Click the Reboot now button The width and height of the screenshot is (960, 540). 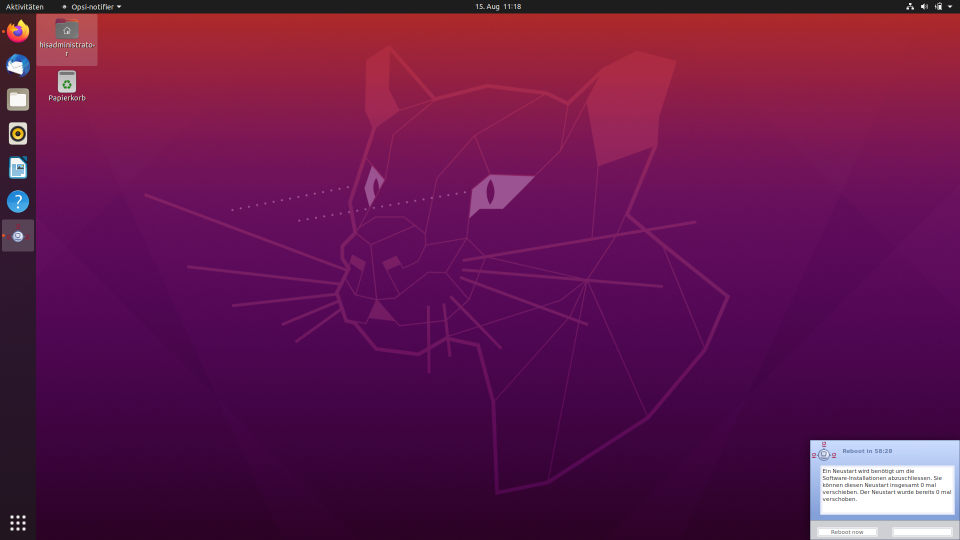(x=847, y=532)
